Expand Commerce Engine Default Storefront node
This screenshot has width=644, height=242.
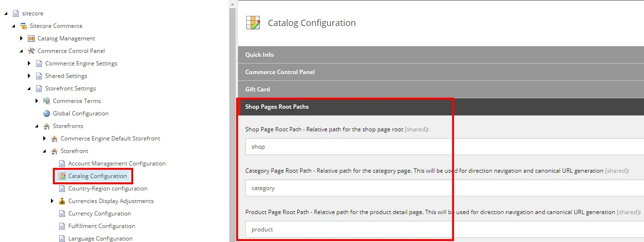44,139
